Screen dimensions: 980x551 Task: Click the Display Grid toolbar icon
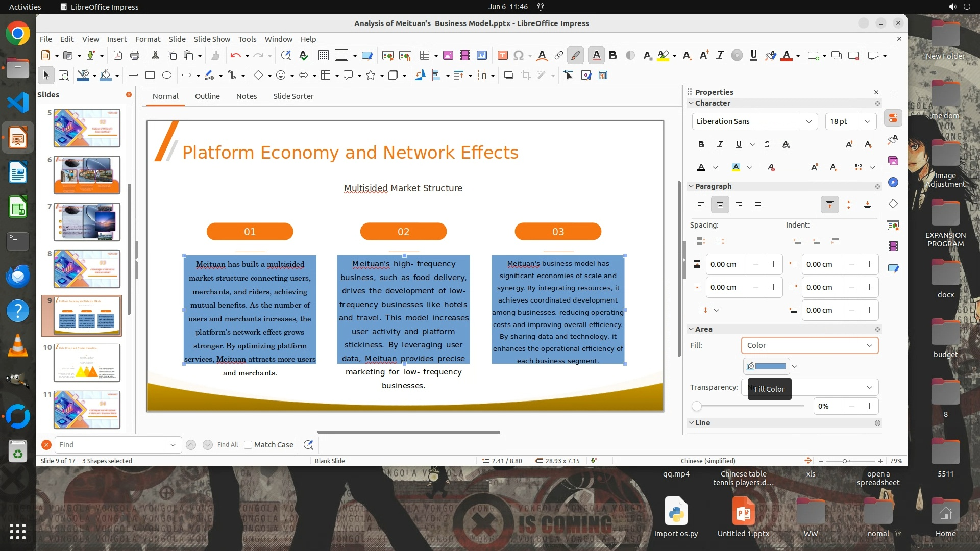pyautogui.click(x=323, y=56)
